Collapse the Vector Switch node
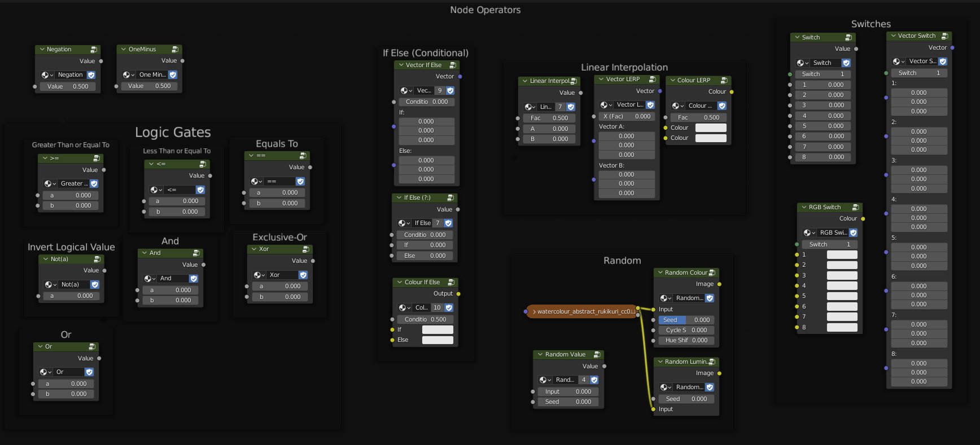 [893, 36]
